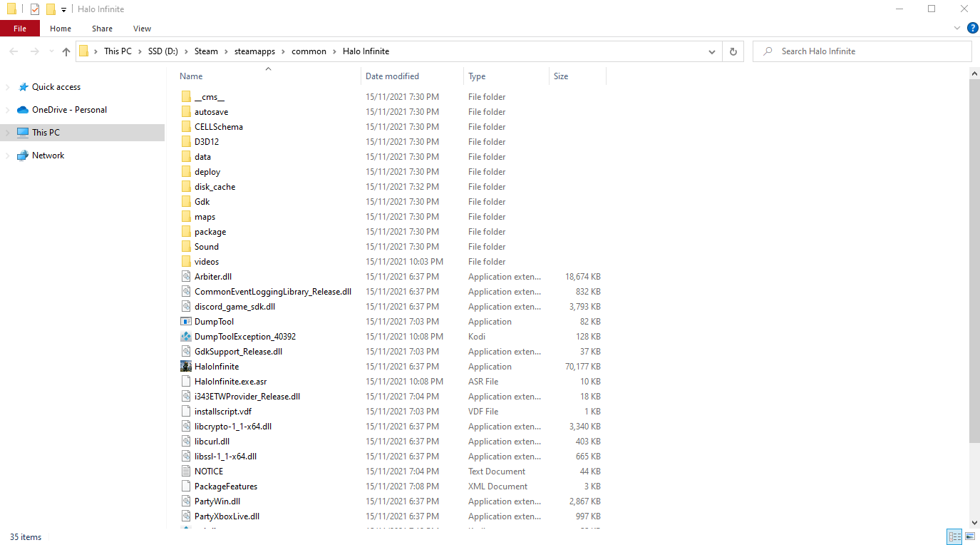
Task: Select Network in navigation pane
Action: click(x=48, y=156)
